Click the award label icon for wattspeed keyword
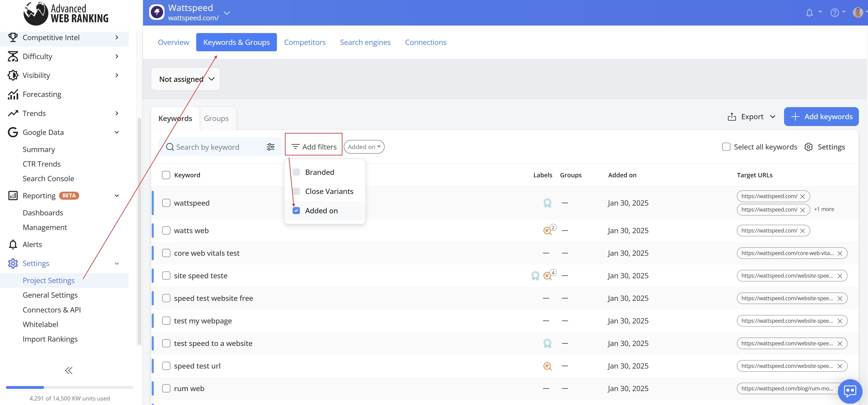The image size is (868, 405). pos(547,203)
